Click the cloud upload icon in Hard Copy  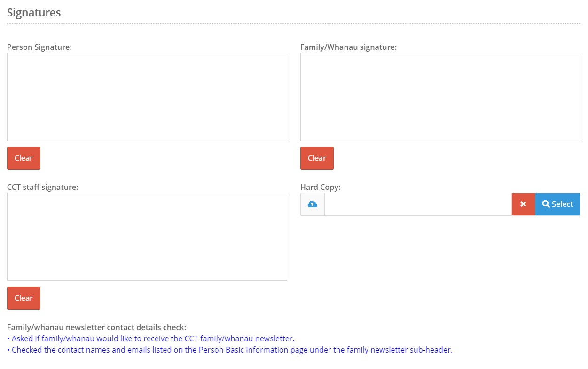313,204
